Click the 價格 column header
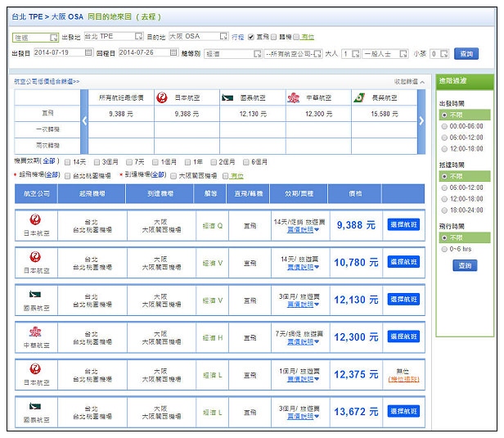Viewport: 504px width, 438px height. click(354, 194)
